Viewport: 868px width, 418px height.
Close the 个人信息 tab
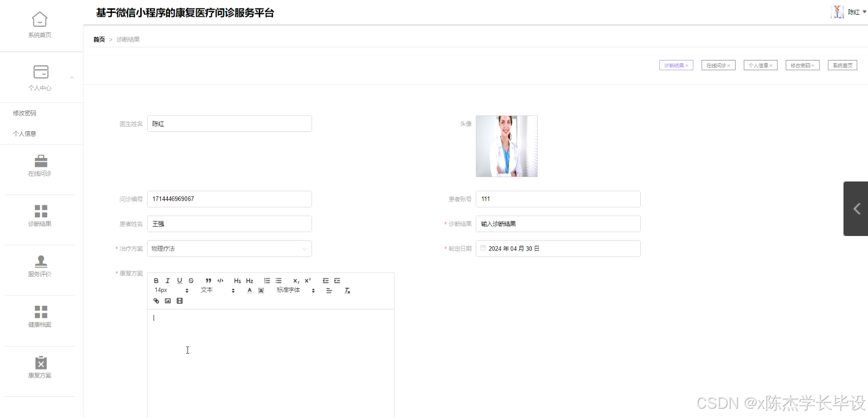pos(771,66)
